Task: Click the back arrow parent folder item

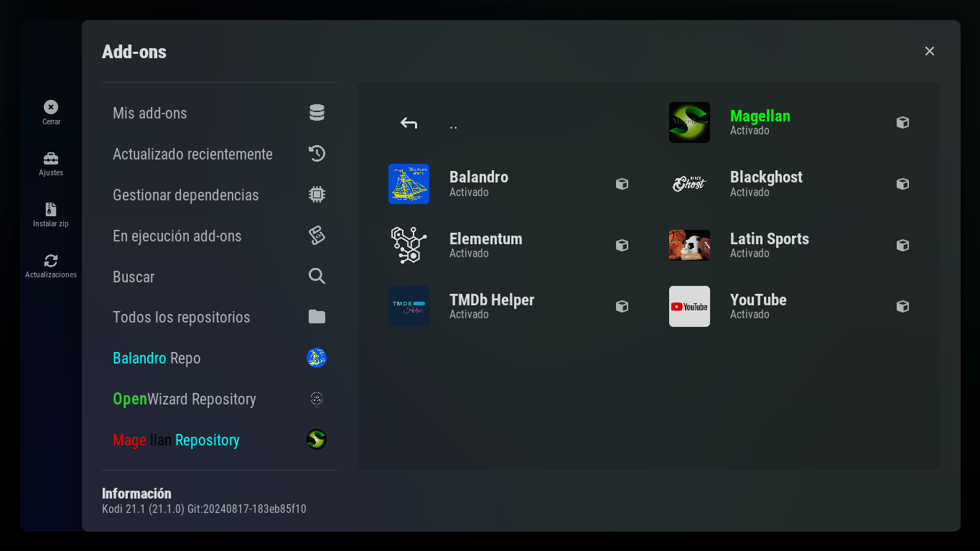Action: [409, 124]
